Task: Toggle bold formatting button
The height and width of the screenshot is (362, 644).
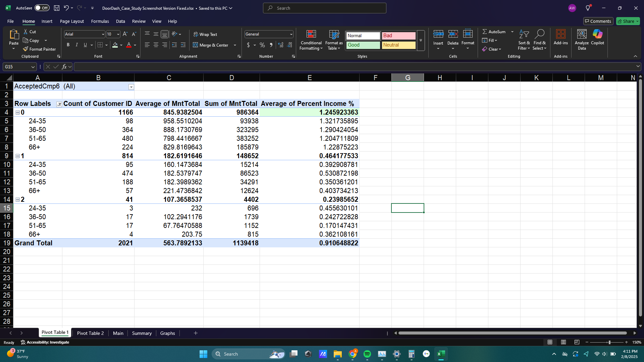Action: click(68, 45)
